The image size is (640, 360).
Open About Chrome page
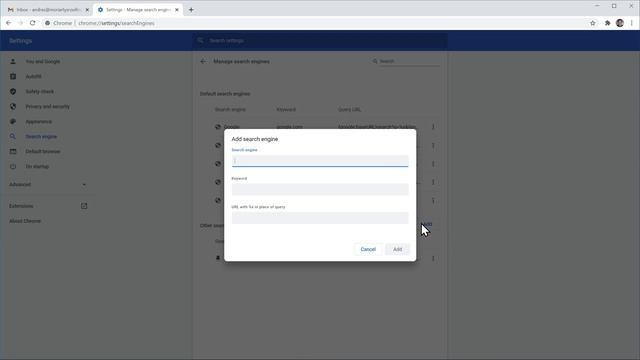tap(25, 221)
